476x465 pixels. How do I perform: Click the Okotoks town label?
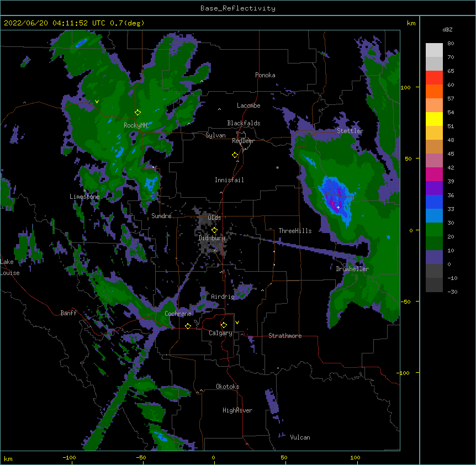228,387
